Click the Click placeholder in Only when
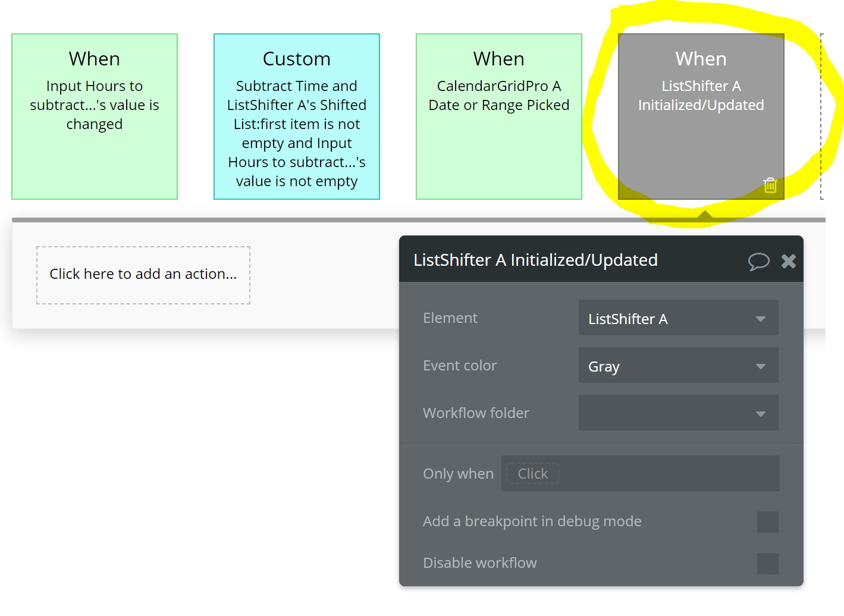The image size is (844, 616). (532, 473)
